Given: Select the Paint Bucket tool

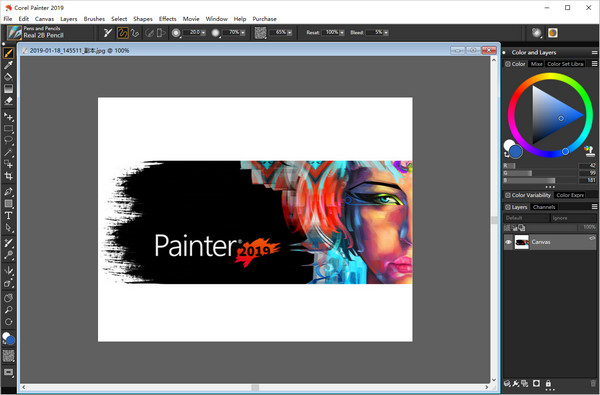Looking at the screenshot, I should pos(8,77).
